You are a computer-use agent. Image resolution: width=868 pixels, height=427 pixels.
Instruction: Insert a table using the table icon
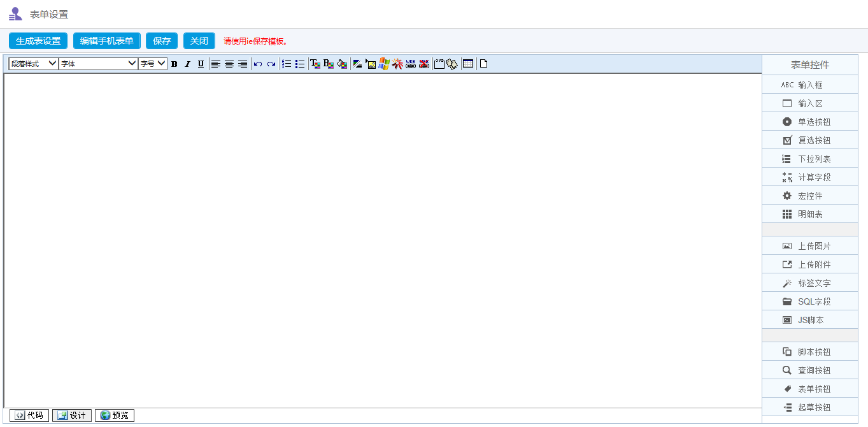(468, 64)
